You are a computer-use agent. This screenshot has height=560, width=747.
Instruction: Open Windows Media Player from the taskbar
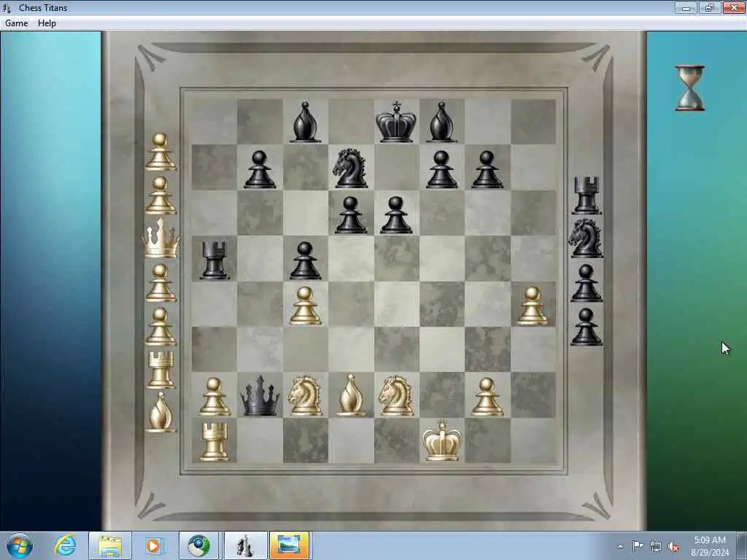coord(153,545)
